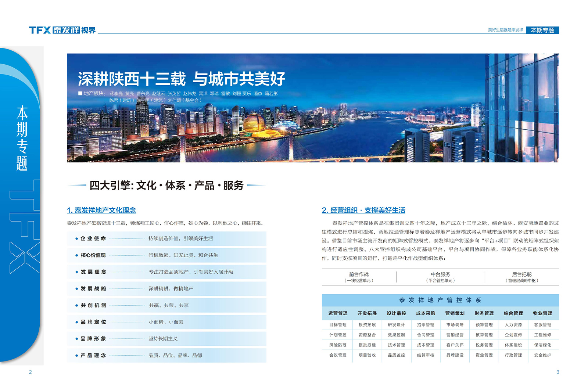Screen dimensions: 588x392
Task: Click the 研发设计 table cell
Action: pos(396,325)
